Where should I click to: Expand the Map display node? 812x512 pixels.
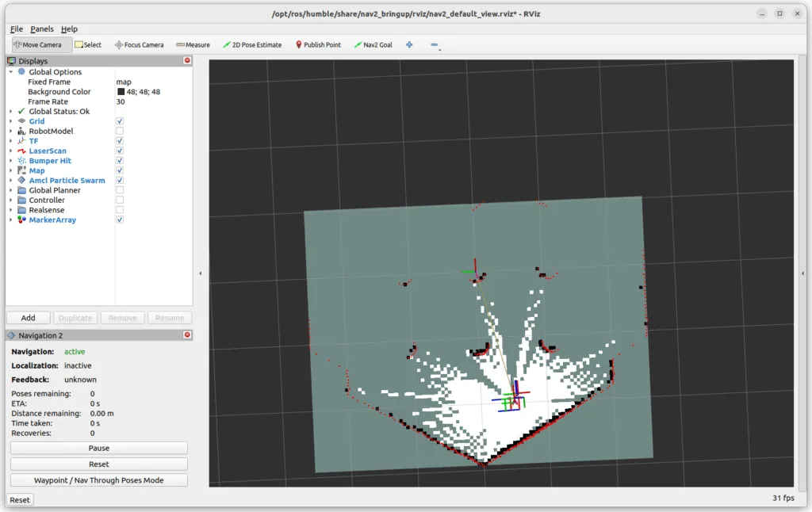pyautogui.click(x=11, y=170)
